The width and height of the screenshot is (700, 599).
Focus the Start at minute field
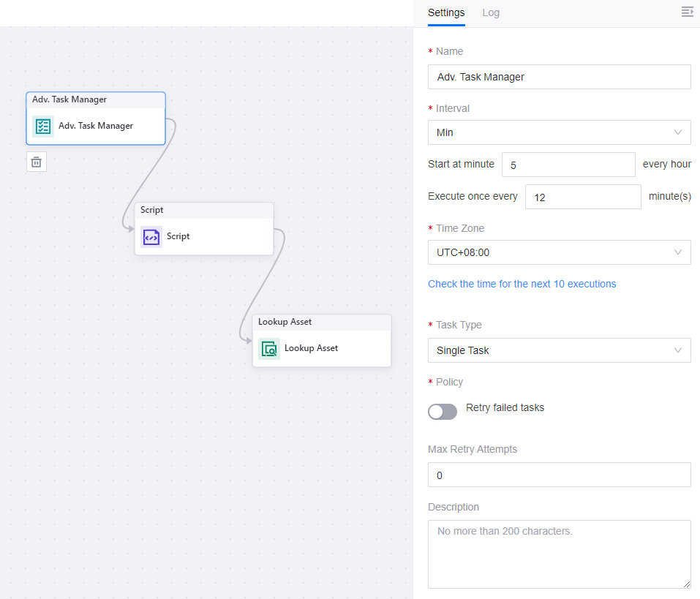click(x=568, y=165)
